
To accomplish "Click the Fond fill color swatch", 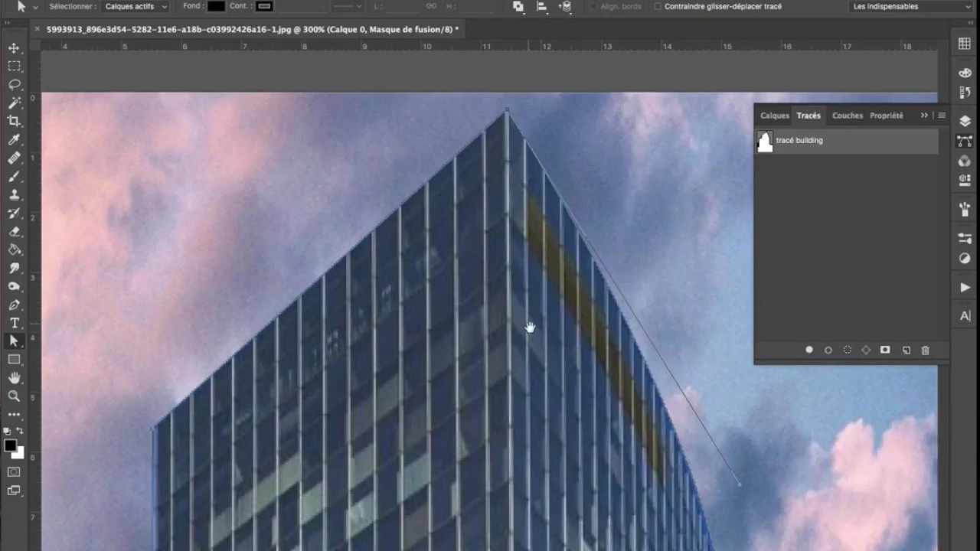I will 216,6.
